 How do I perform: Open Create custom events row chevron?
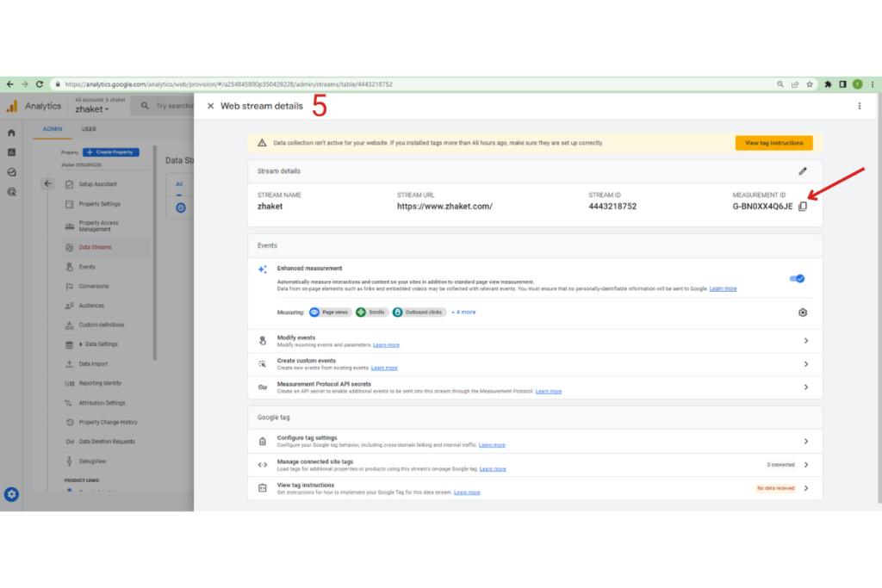[x=806, y=364]
